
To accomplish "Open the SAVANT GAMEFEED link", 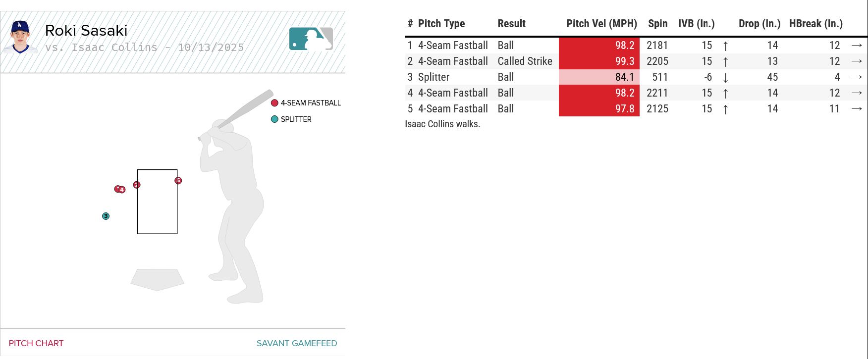I will pyautogui.click(x=296, y=343).
